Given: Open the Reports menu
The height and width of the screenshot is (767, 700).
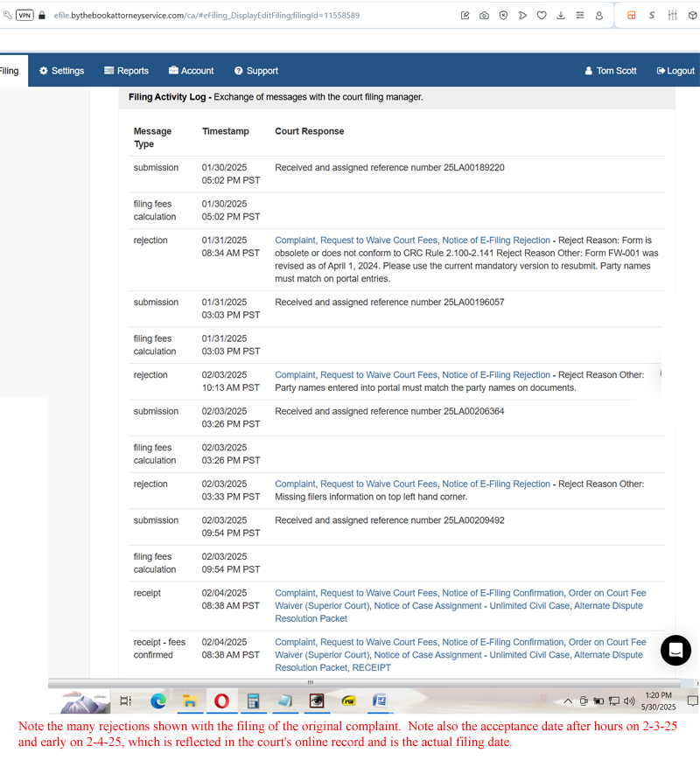Looking at the screenshot, I should (126, 71).
